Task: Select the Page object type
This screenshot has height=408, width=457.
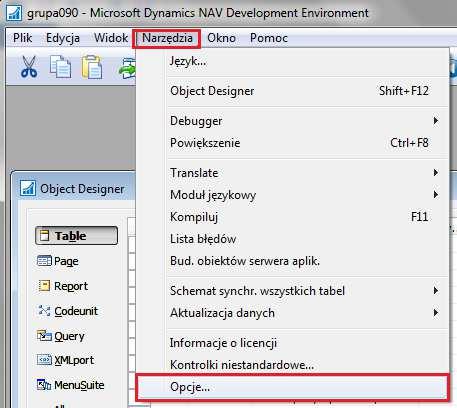Action: (58, 261)
